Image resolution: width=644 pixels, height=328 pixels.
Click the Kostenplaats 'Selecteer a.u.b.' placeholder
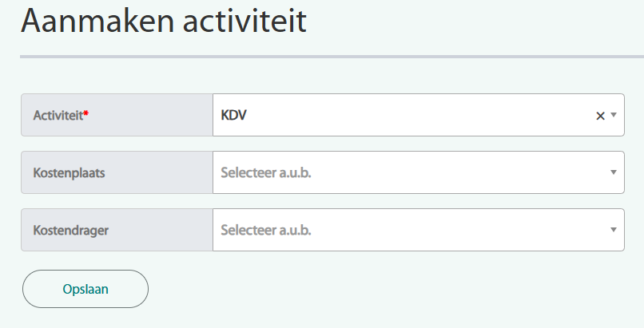pos(265,172)
